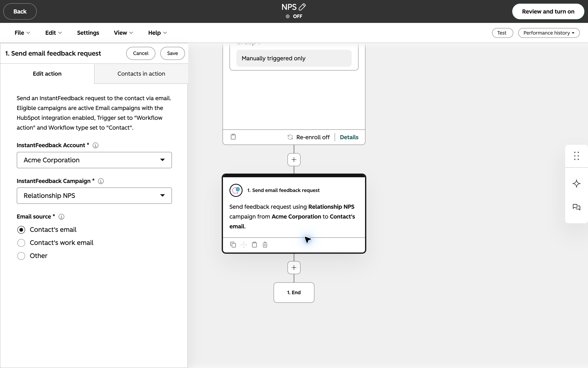The height and width of the screenshot is (368, 588).
Task: Click the clipboard icon on the action card
Action: 254,245
